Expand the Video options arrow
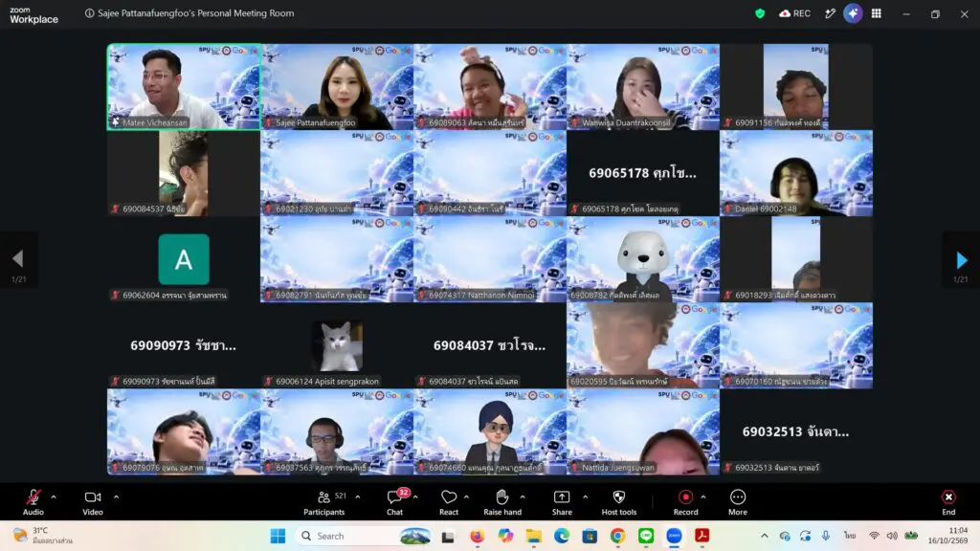Screen dimensions: 980x551 116,497
